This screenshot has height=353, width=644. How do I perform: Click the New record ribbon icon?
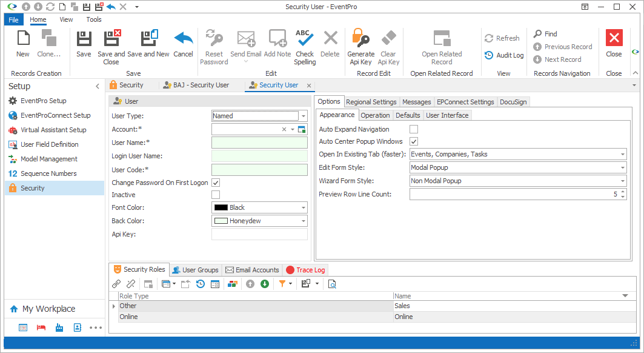(23, 38)
